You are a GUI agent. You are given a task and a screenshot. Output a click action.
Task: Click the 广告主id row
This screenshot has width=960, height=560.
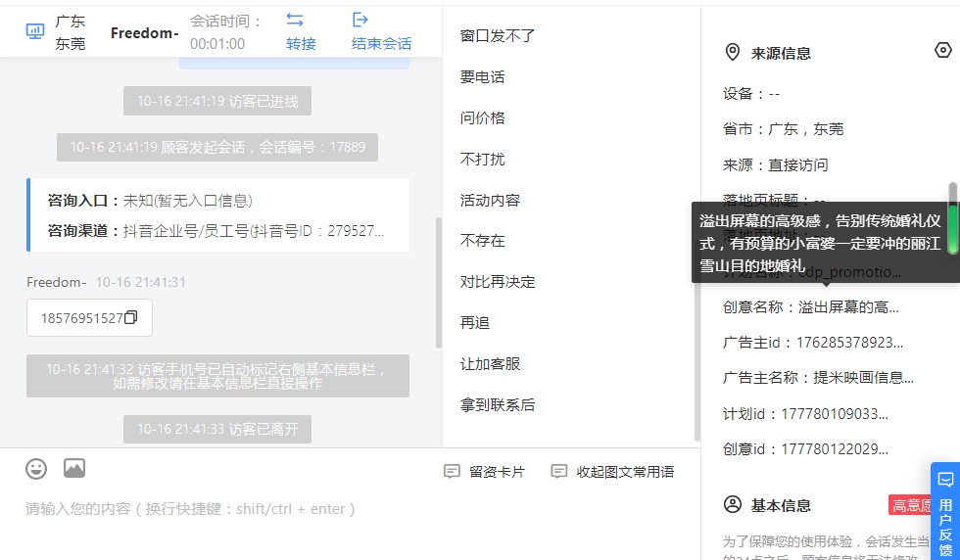pyautogui.click(x=812, y=342)
